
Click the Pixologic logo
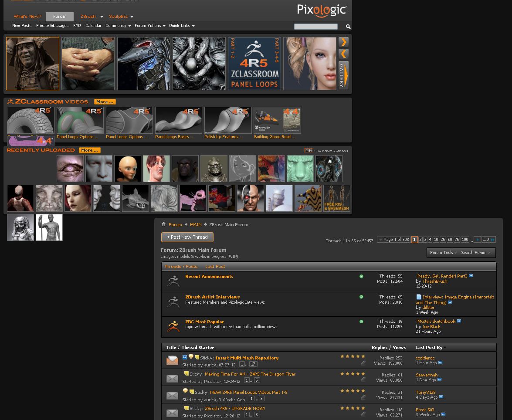tap(322, 10)
